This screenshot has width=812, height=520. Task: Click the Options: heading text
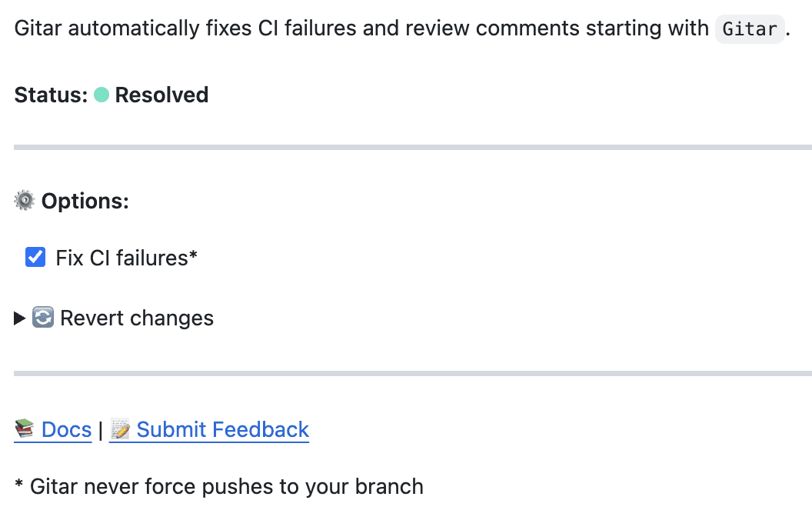[x=85, y=201]
